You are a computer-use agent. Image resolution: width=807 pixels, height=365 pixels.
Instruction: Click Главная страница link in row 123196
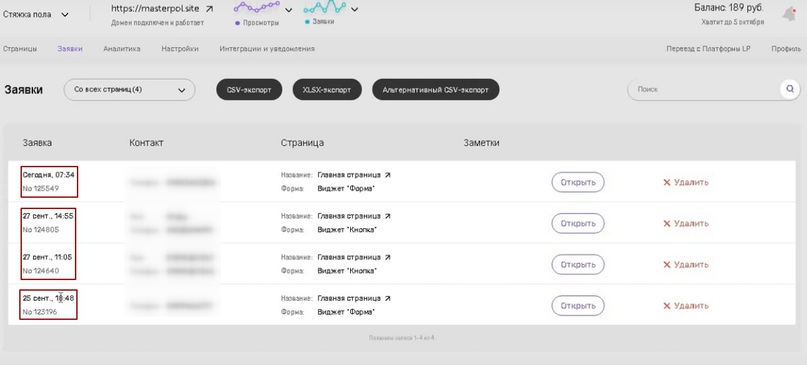click(349, 299)
